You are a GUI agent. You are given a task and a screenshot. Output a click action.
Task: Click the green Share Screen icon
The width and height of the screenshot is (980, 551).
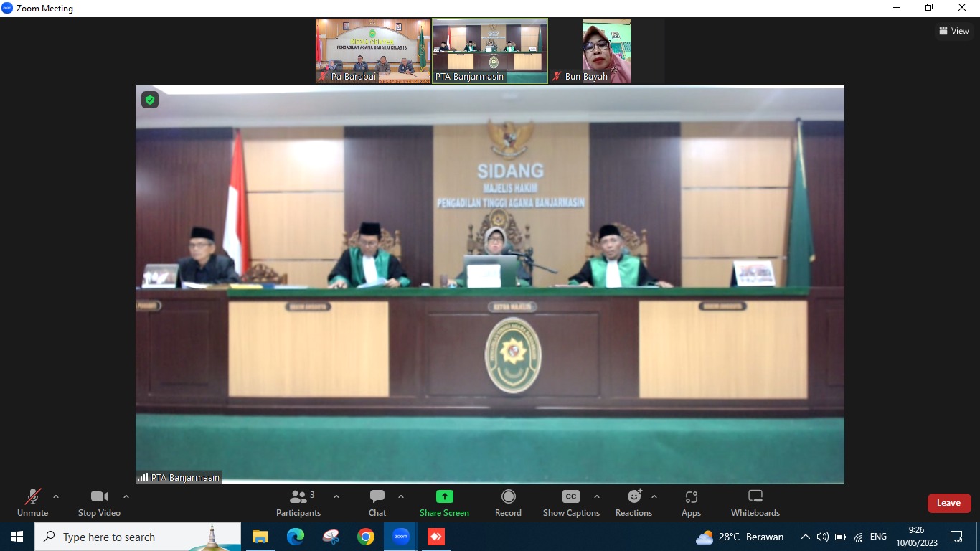[x=444, y=496]
